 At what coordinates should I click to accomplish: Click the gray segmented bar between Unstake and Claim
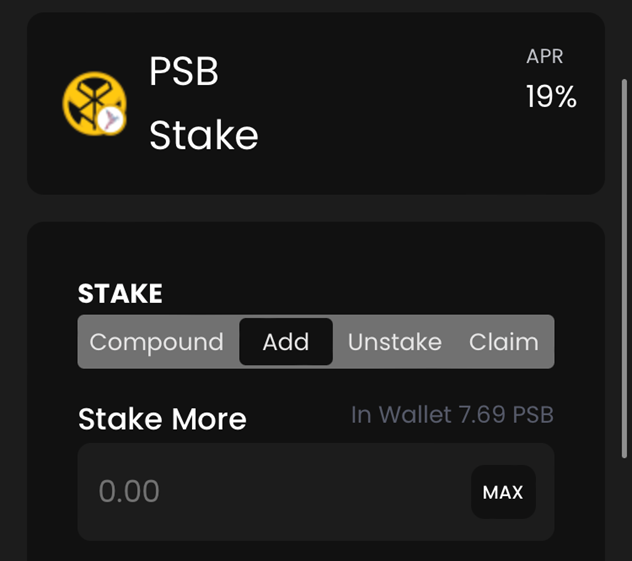click(x=455, y=342)
